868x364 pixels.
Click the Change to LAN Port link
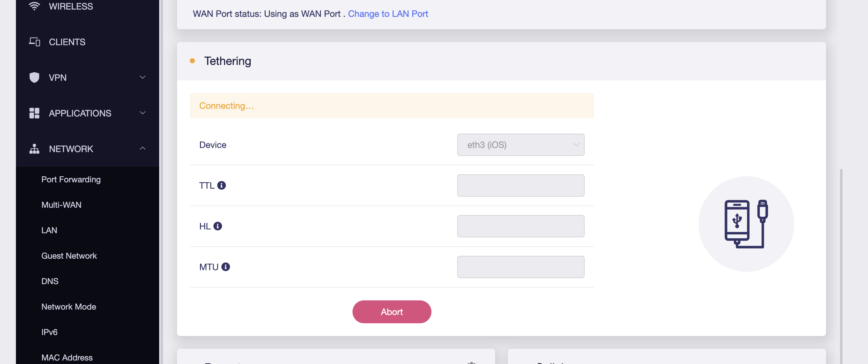[x=388, y=14]
